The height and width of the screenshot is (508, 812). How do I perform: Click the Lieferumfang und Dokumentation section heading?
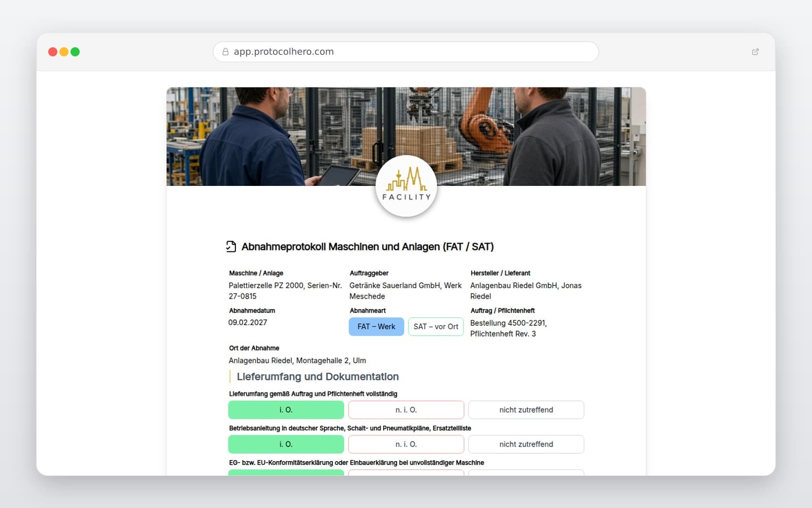[x=318, y=376]
